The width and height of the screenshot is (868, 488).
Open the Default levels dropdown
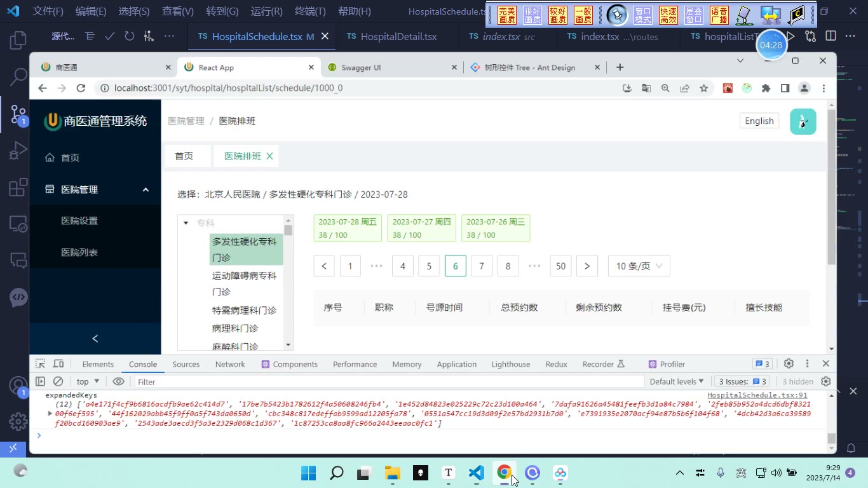pos(677,381)
